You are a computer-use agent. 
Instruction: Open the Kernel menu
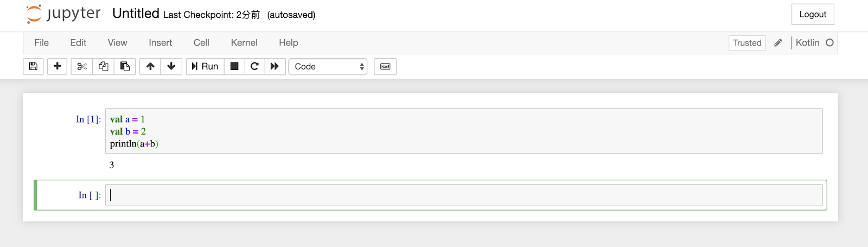pos(244,43)
